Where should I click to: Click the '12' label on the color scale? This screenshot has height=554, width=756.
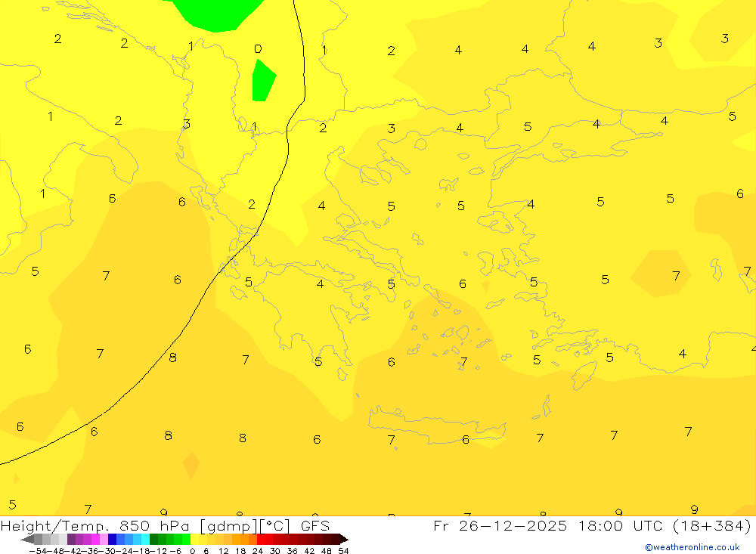coord(223,551)
